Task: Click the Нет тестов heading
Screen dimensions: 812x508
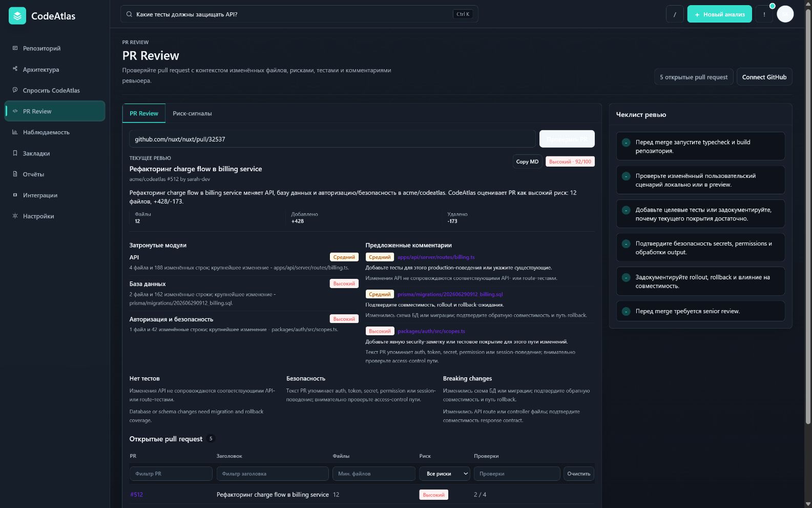Action: click(x=144, y=378)
